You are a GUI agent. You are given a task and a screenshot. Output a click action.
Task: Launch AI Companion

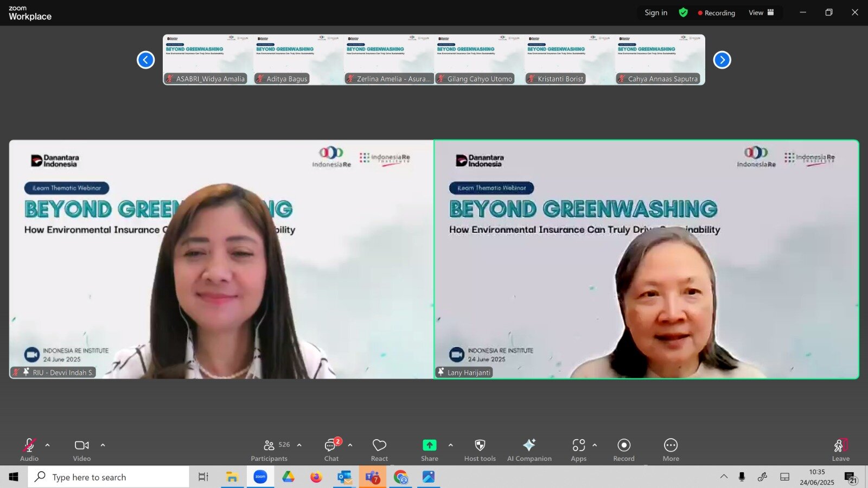tap(529, 450)
